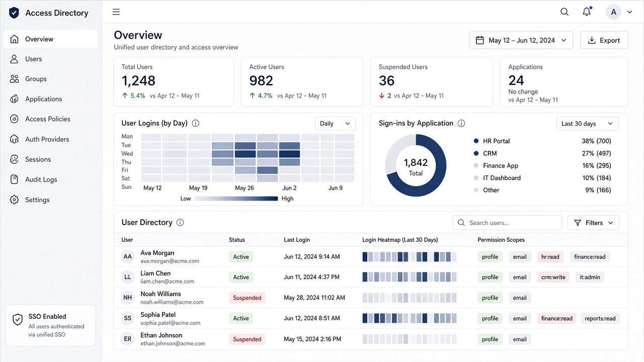
Task: Open search with the magnifier icon
Action: tap(565, 12)
